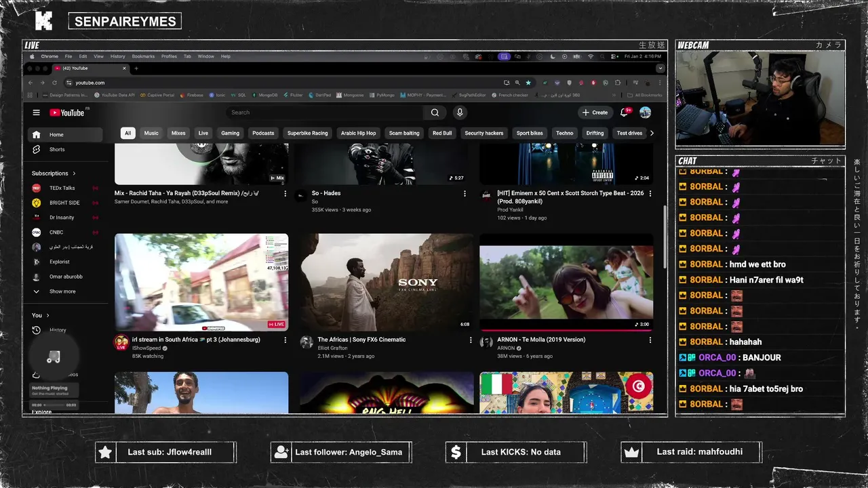This screenshot has width=868, height=488.
Task: Open Chrome Bookmarks menu
Action: click(x=143, y=56)
